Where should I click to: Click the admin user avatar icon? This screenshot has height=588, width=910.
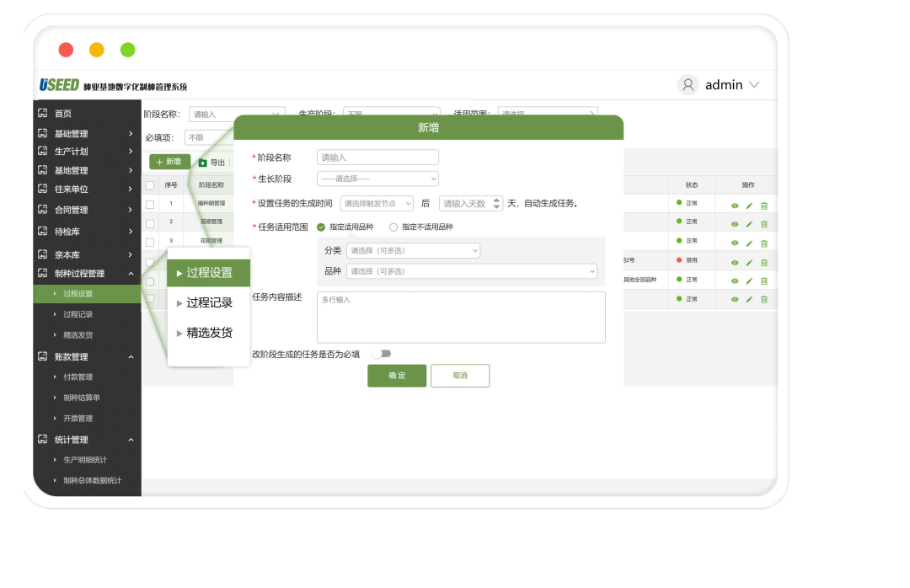click(x=688, y=85)
